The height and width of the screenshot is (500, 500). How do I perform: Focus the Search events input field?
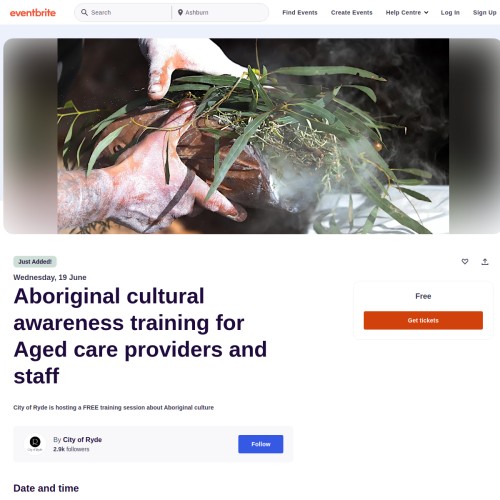(x=130, y=13)
